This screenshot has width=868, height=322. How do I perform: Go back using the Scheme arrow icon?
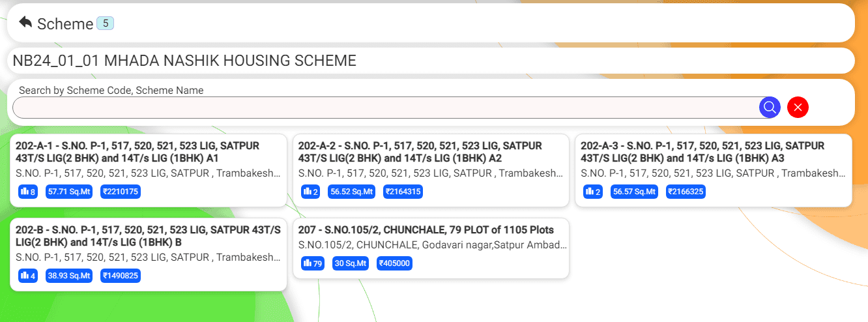[25, 23]
